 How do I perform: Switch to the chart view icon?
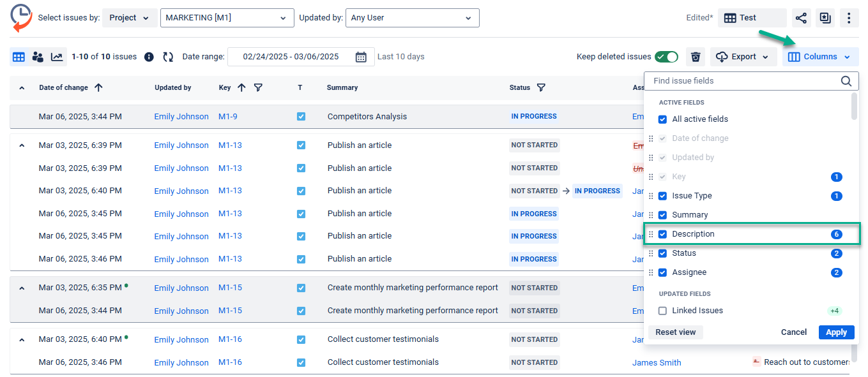(x=57, y=57)
